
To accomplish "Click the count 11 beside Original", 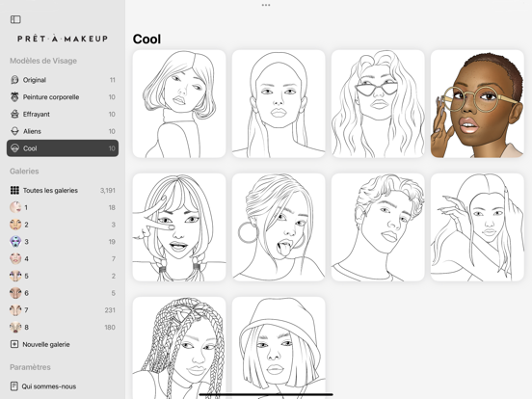I will tap(113, 80).
